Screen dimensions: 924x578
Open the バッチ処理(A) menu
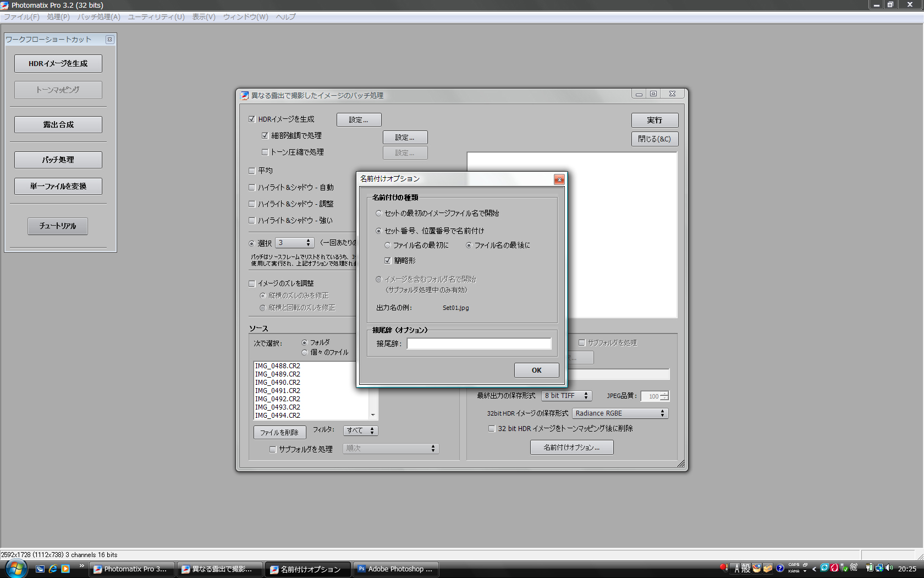coord(99,17)
